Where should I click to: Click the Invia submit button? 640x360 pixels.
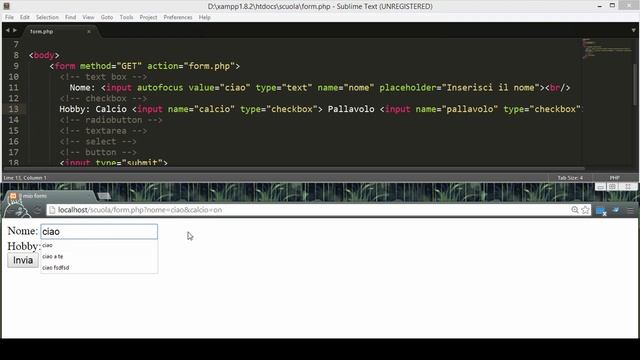point(23,260)
